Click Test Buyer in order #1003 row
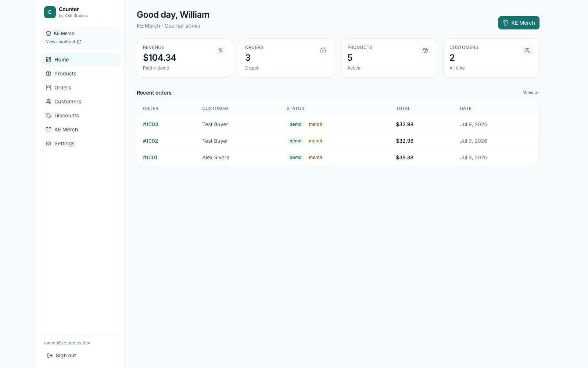The image size is (588, 368). tap(215, 124)
